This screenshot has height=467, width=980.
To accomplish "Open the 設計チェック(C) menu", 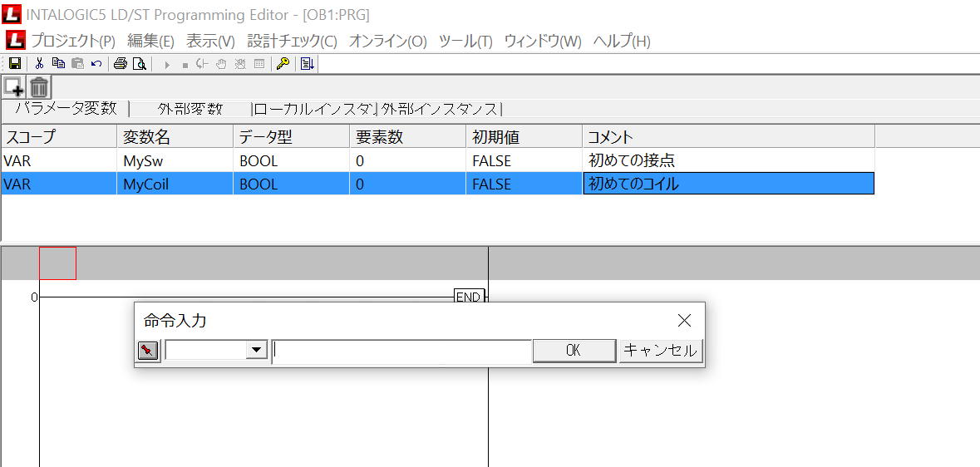I will pos(292,41).
